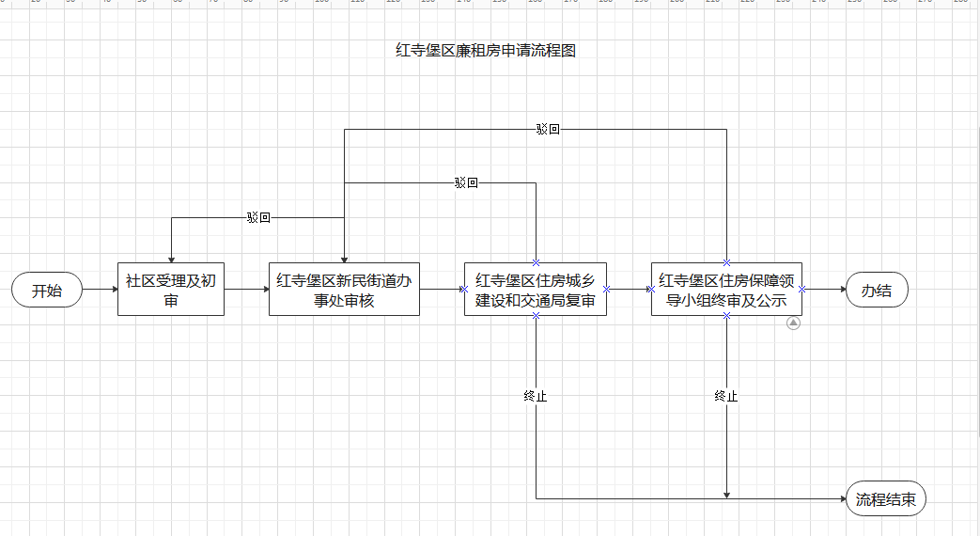Select the 办结 end node
The height and width of the screenshot is (536, 980).
pyautogui.click(x=877, y=290)
